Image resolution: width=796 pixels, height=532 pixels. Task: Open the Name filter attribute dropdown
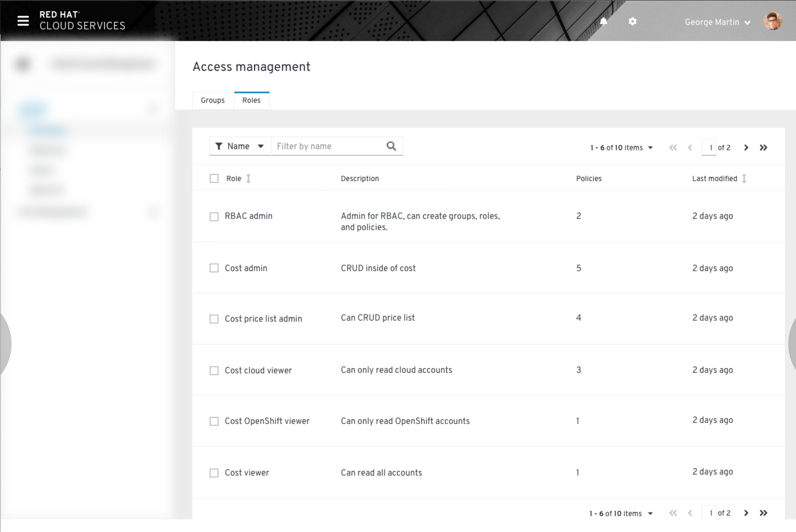click(240, 146)
